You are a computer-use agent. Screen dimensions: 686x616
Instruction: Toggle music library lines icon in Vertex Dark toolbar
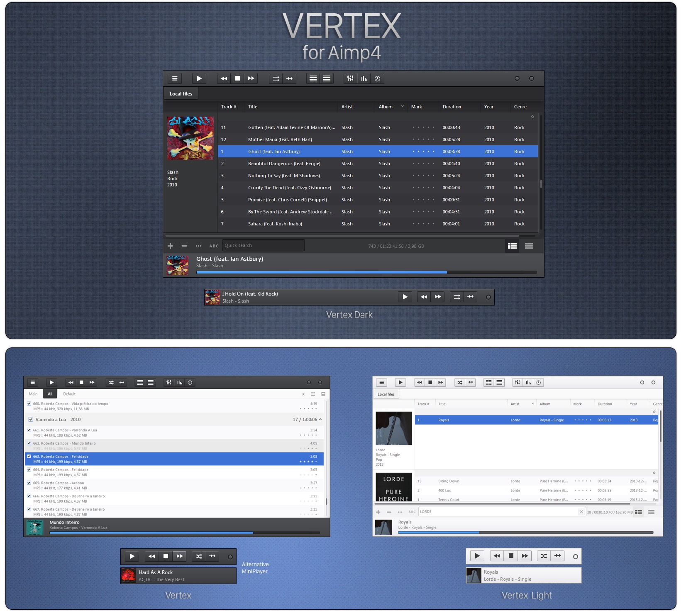(327, 78)
